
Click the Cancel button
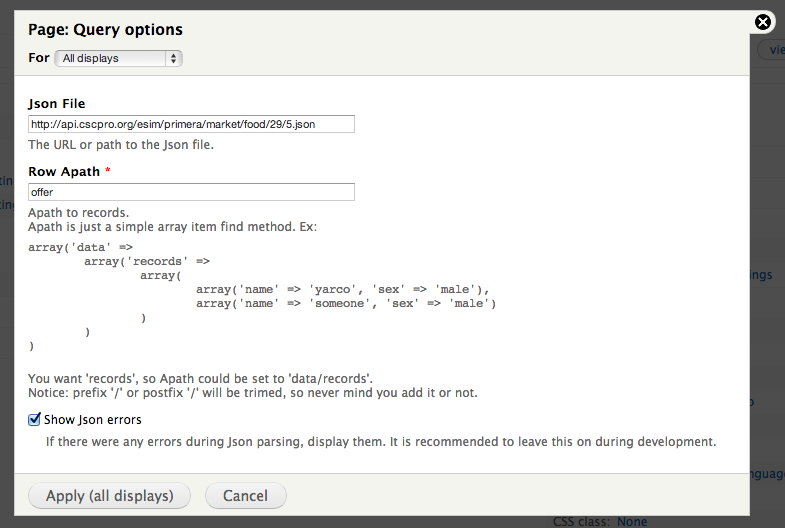245,495
